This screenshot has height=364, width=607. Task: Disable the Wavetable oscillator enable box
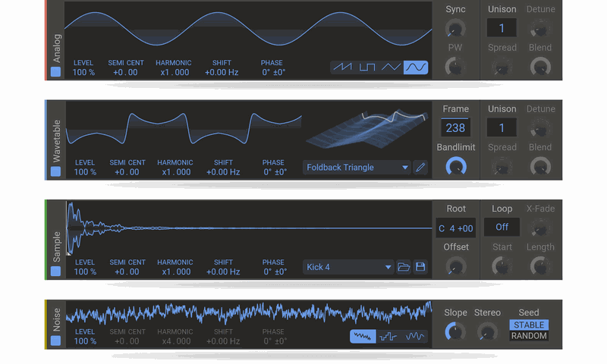(x=55, y=172)
